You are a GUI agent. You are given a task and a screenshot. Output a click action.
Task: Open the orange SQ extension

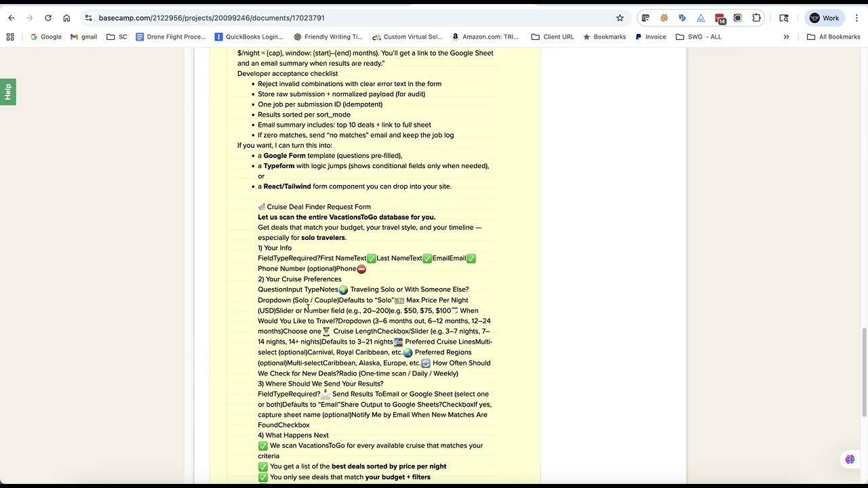664,18
